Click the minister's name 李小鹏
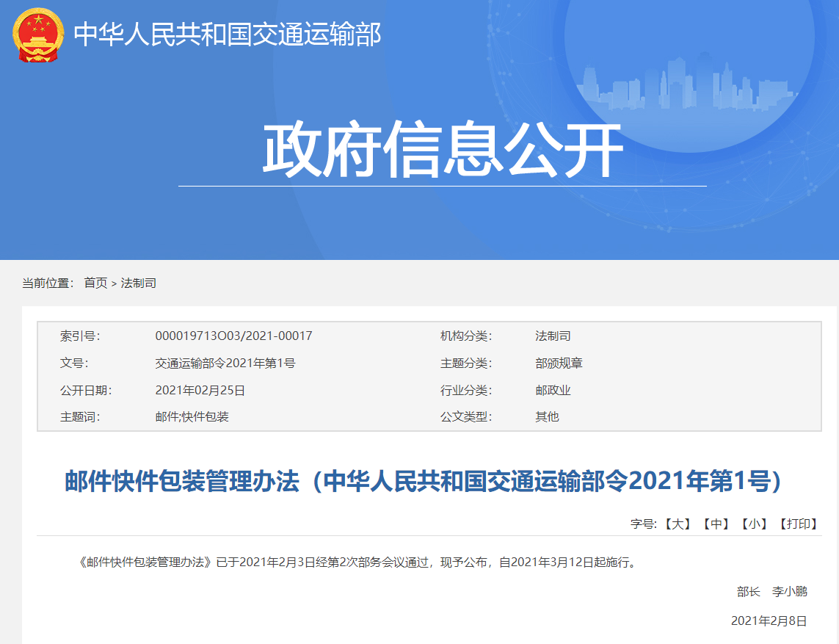The width and height of the screenshot is (839, 644). click(789, 591)
